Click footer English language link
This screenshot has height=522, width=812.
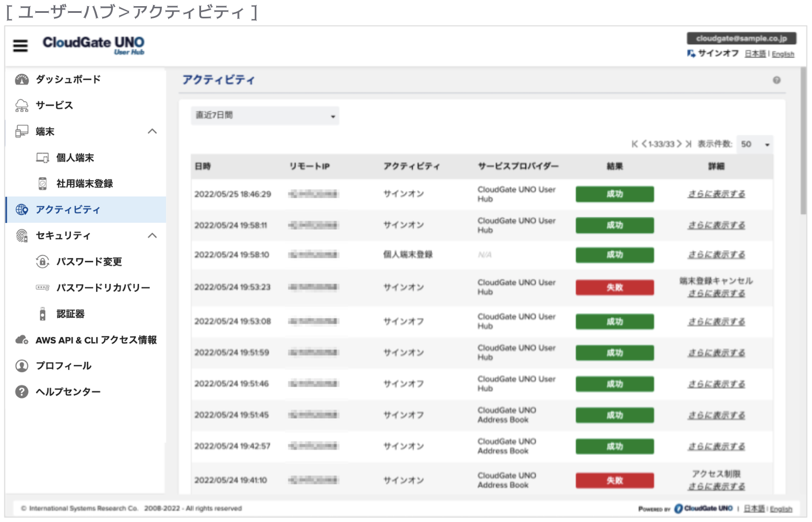click(x=781, y=509)
